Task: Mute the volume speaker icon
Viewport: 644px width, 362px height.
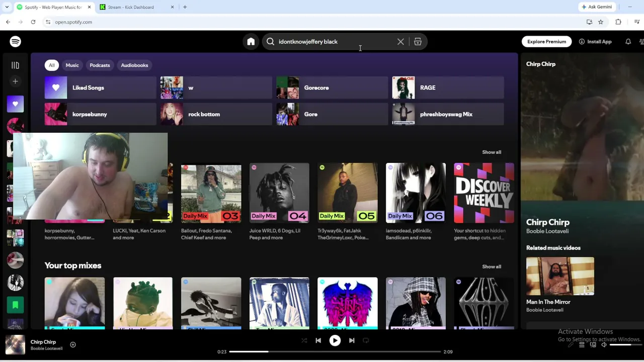Action: (604, 345)
